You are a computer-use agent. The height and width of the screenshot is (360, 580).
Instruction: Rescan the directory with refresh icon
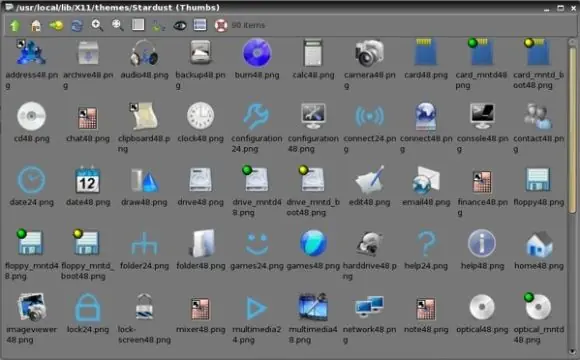coord(77,26)
